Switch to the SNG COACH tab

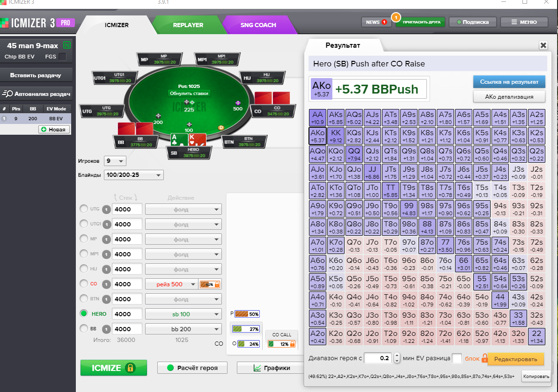coord(258,25)
